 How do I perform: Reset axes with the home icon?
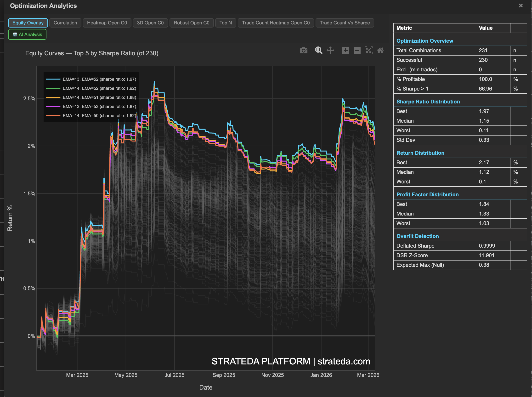tap(380, 51)
